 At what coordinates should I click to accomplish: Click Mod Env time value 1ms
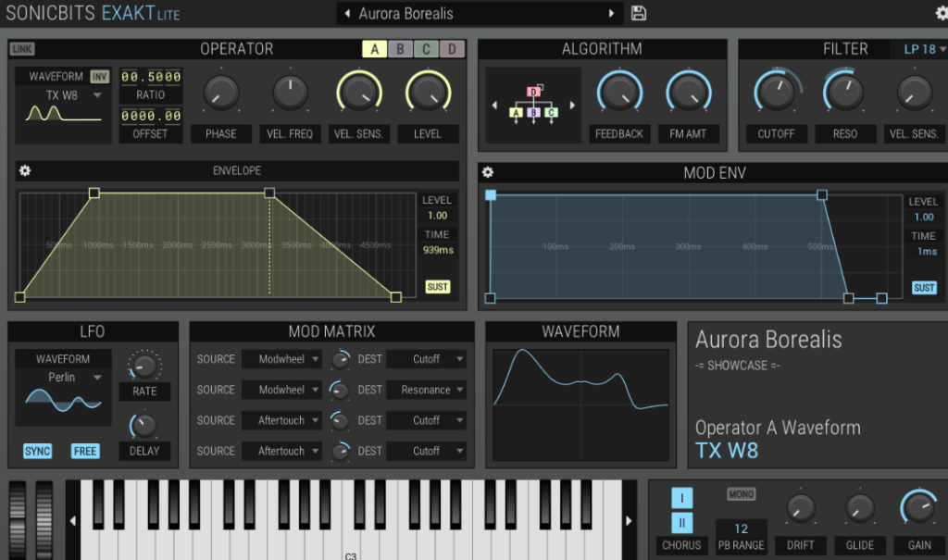[927, 252]
